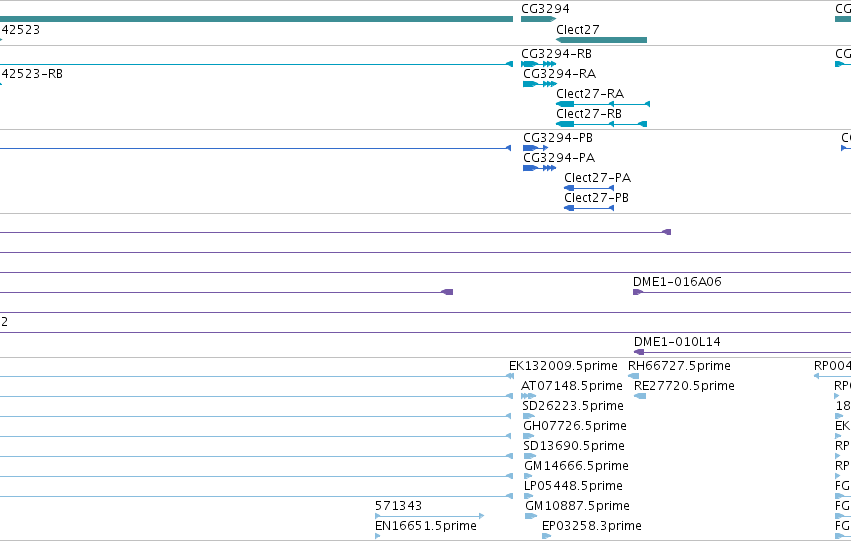The height and width of the screenshot is (541, 851).
Task: Click the long teal gene bar left of CG3294
Action: pos(256,19)
